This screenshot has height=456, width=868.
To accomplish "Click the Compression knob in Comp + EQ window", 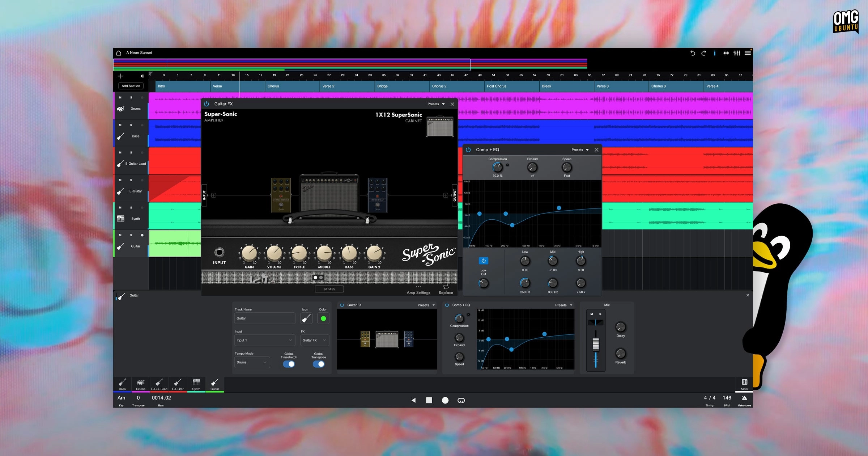I will pos(498,167).
